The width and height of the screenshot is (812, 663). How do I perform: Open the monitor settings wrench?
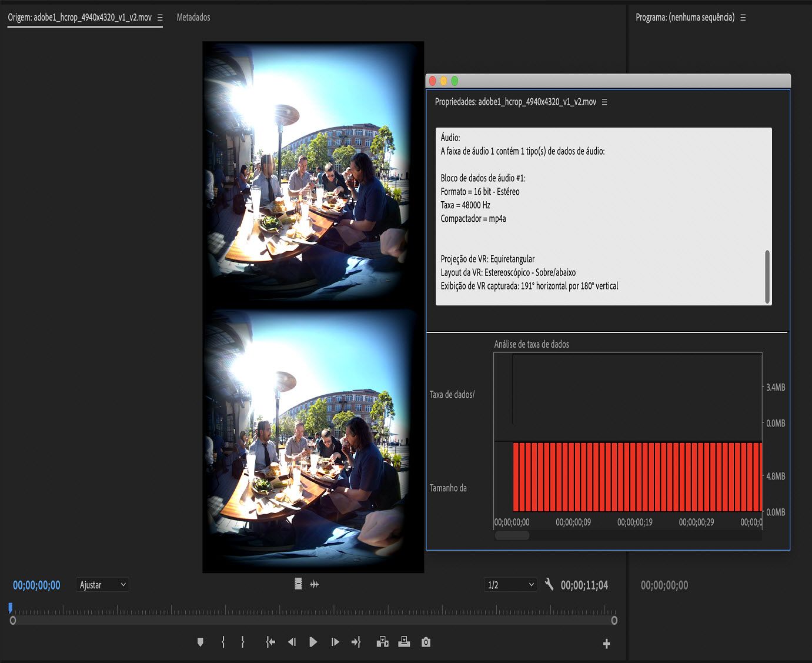tap(549, 584)
